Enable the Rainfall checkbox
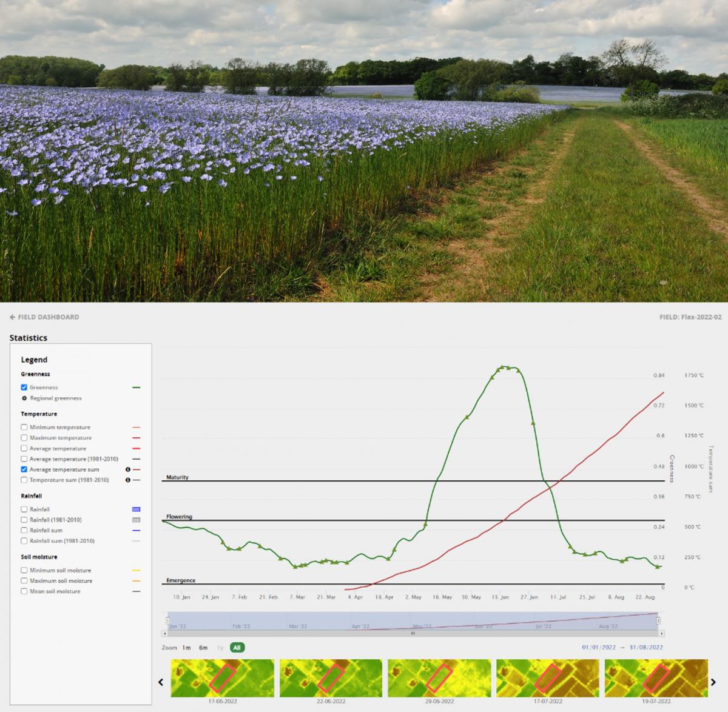The width and height of the screenshot is (728, 712). coord(24,509)
